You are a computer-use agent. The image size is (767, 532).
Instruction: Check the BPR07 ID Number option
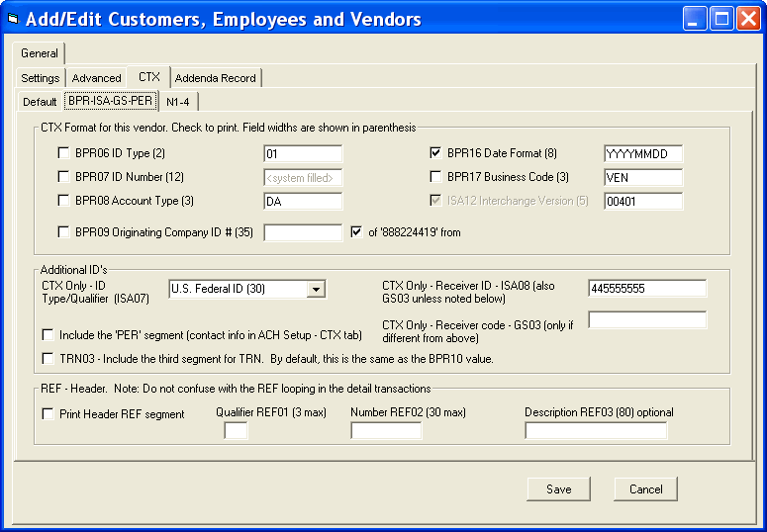[63, 177]
